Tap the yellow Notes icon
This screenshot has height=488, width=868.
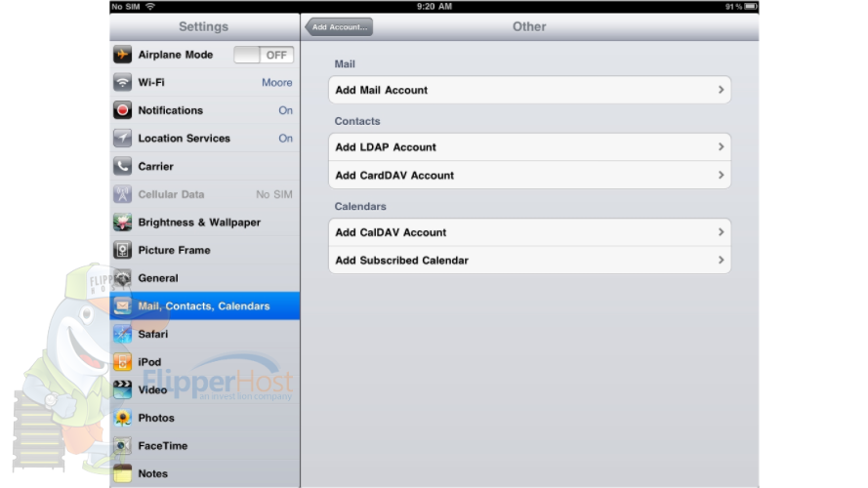coord(122,473)
